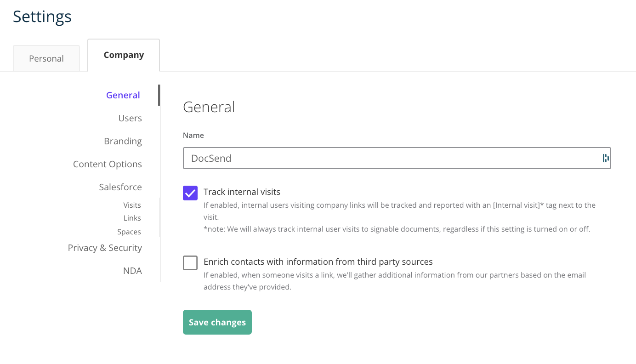Open the Salesforce Visits subsection
The image size is (636, 364).
coord(132,205)
